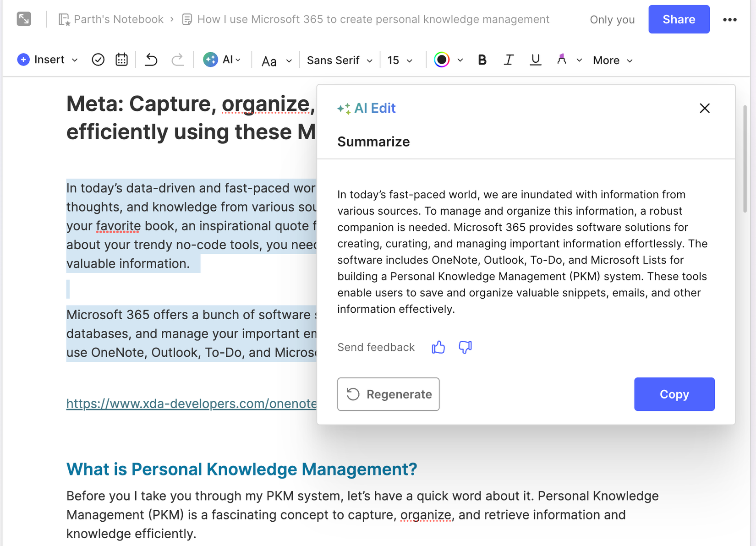Click the vertical scrollbar thumb
The image size is (756, 546).
745,158
